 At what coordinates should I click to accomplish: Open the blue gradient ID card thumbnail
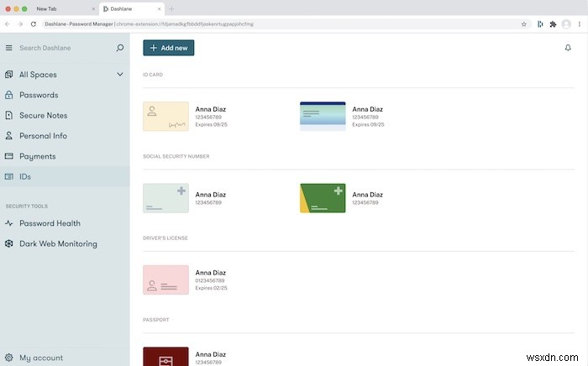[323, 117]
